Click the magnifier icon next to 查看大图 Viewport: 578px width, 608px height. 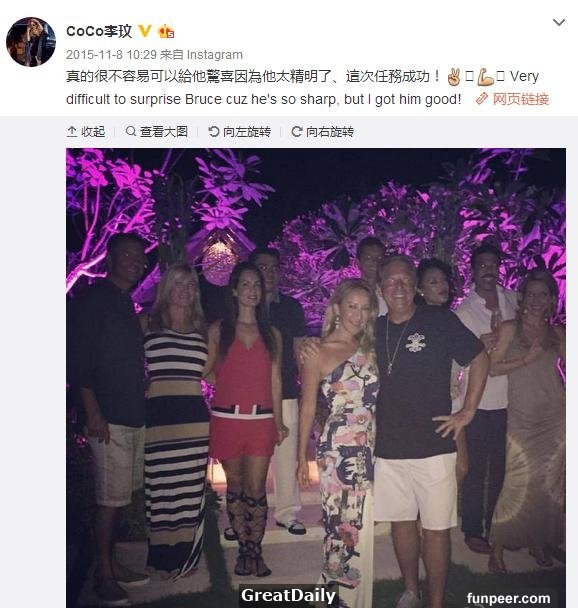(131, 131)
